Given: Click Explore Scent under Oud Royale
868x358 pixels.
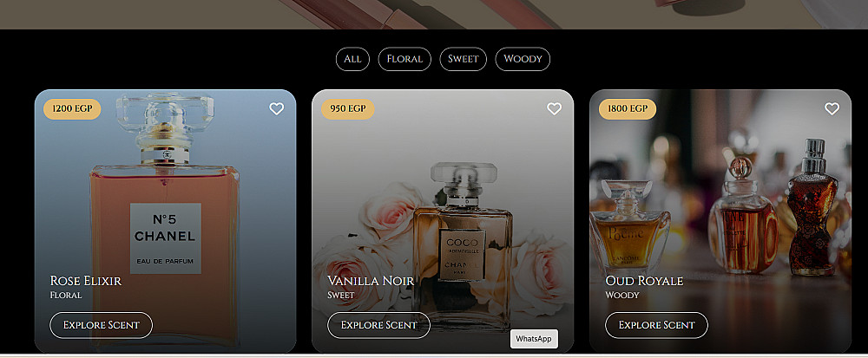Looking at the screenshot, I should click(x=656, y=325).
